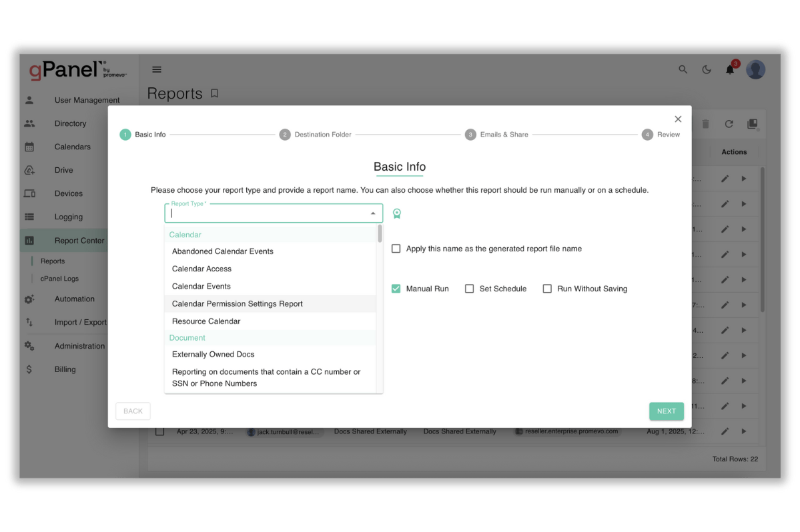The width and height of the screenshot is (800, 532).
Task: Click run arrow icon in Docs Shared Externally row
Action: point(744,431)
